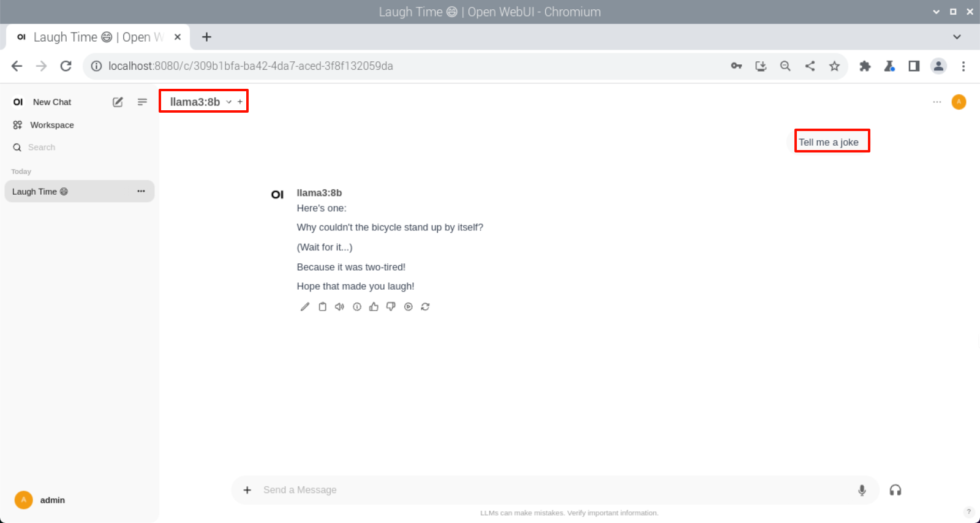This screenshot has height=523, width=980.
Task: Open the extensions puzzle icon
Action: pos(865,66)
